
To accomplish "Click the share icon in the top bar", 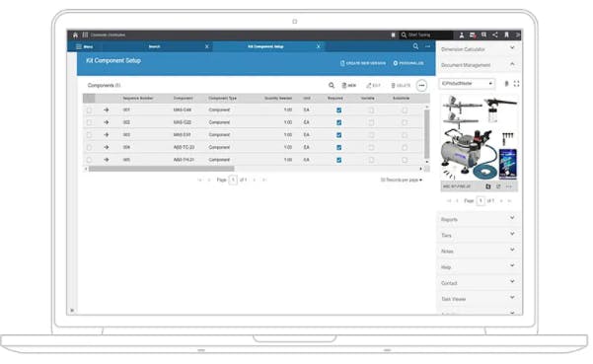I will pos(495,35).
